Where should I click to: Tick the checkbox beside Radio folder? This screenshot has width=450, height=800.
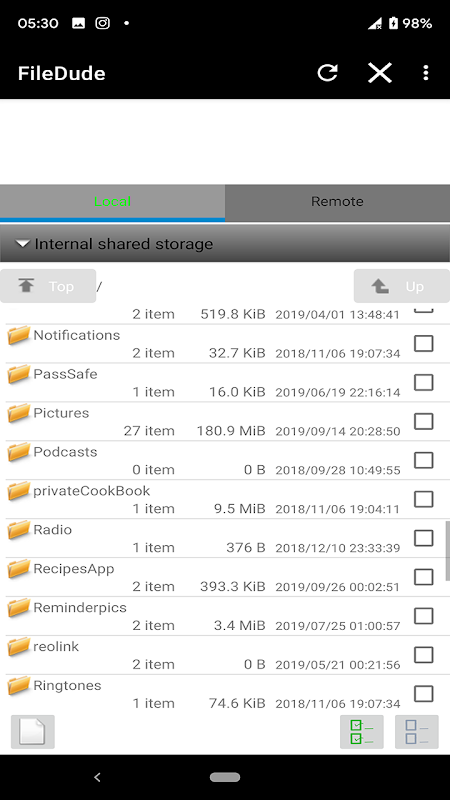(423, 538)
